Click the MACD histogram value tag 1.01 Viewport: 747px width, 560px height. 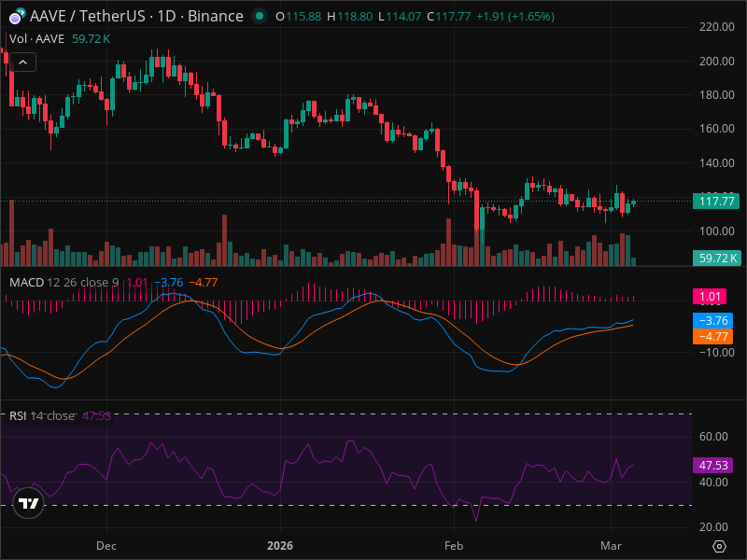click(710, 296)
